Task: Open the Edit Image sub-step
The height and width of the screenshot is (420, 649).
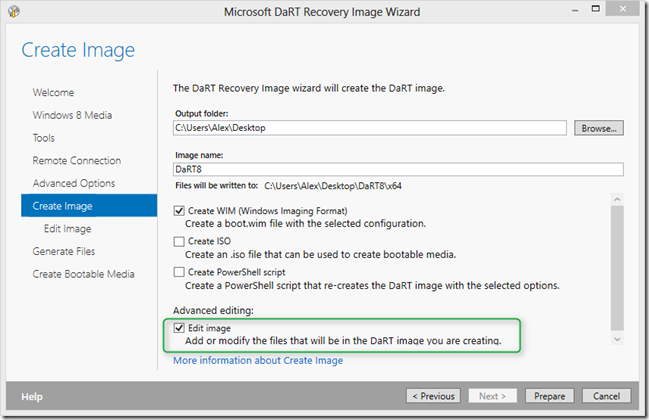Action: 68,229
